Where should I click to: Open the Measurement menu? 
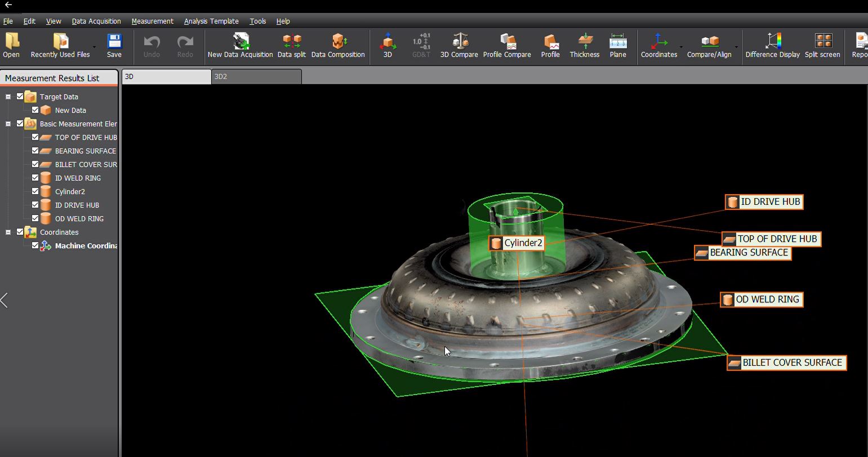[x=153, y=21]
